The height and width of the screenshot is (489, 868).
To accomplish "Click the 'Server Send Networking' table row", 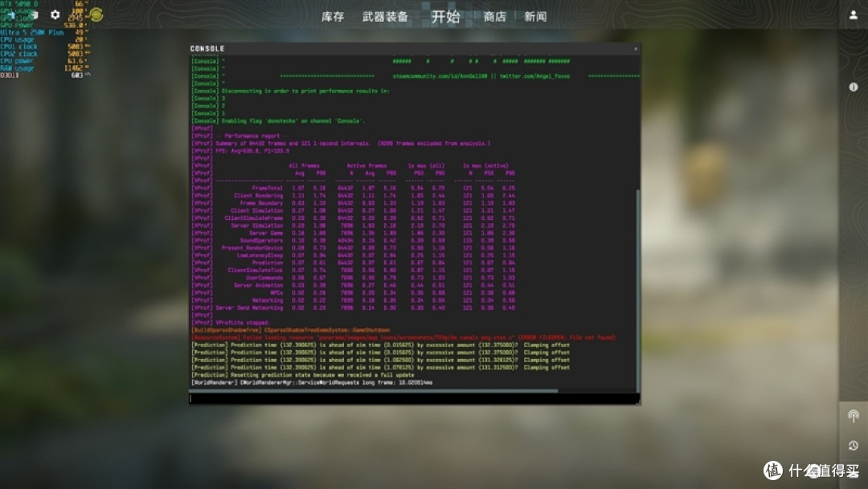I will tap(353, 308).
